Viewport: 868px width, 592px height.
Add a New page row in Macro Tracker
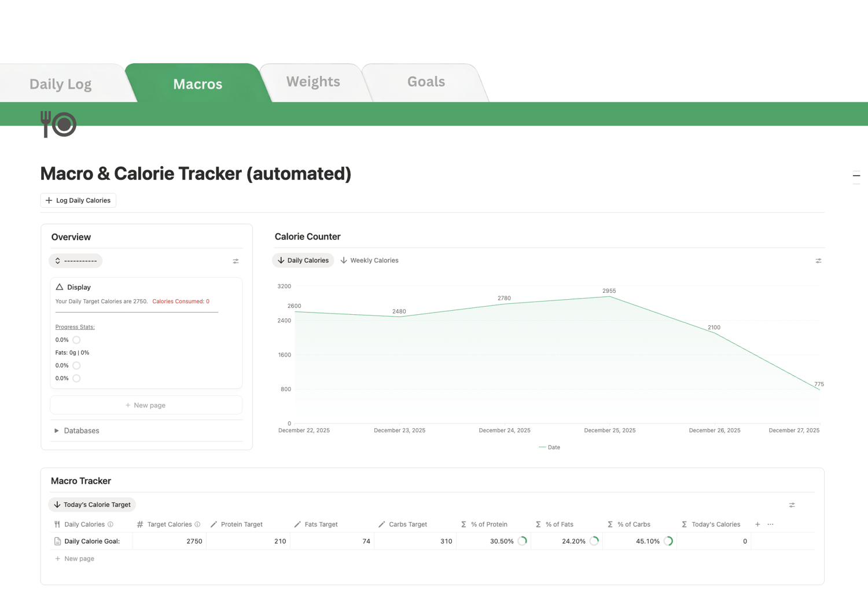[x=75, y=558]
